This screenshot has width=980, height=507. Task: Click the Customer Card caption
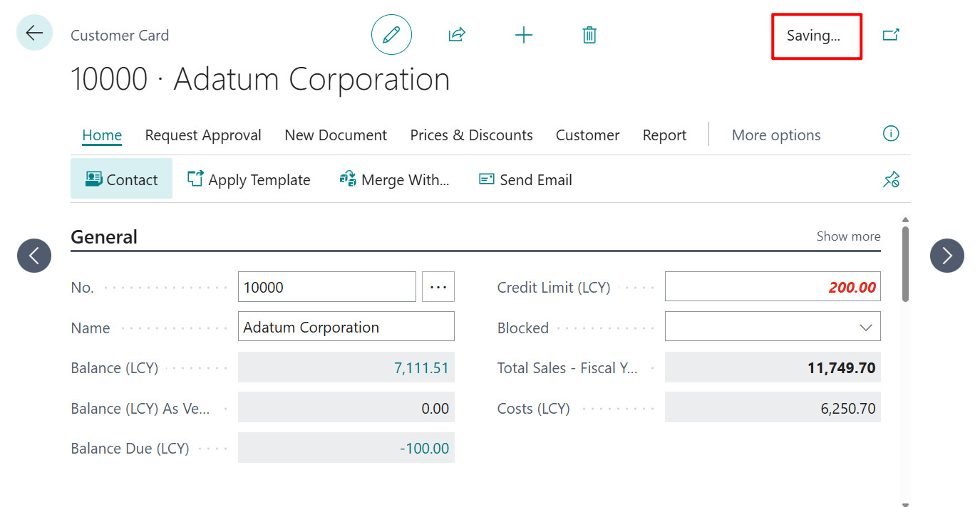pyautogui.click(x=120, y=36)
